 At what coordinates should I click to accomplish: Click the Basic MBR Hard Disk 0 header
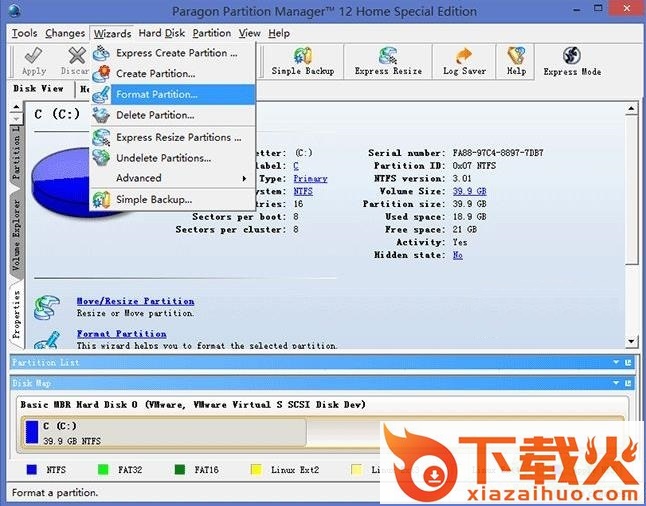[x=193, y=405]
